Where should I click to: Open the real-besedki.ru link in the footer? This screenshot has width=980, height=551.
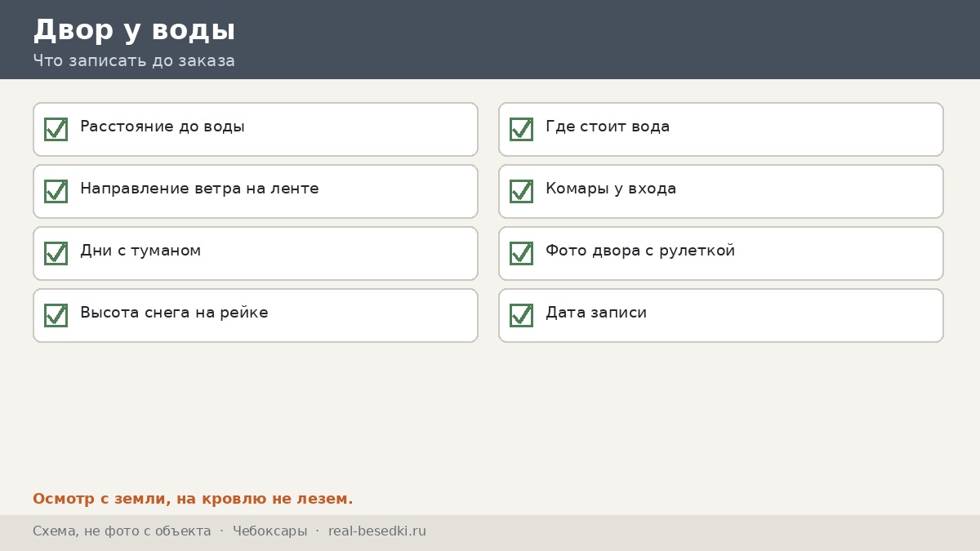point(377,531)
